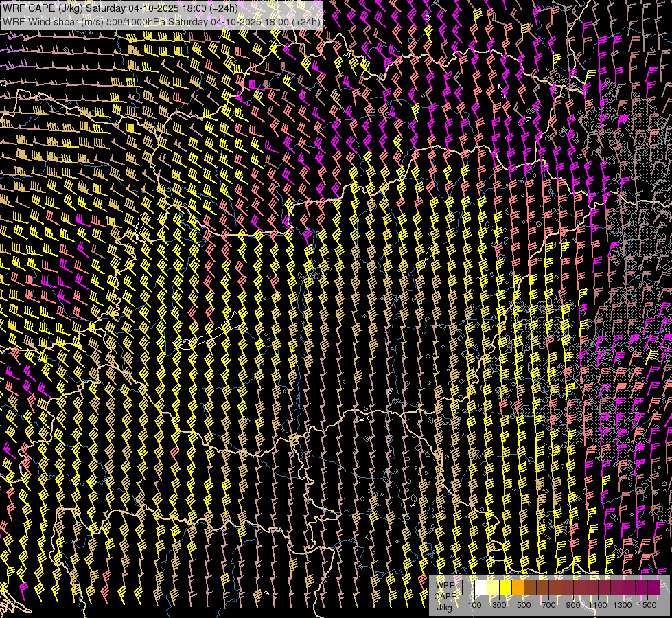Click the leftmost gray transparent legend swatch

pyautogui.click(x=468, y=588)
